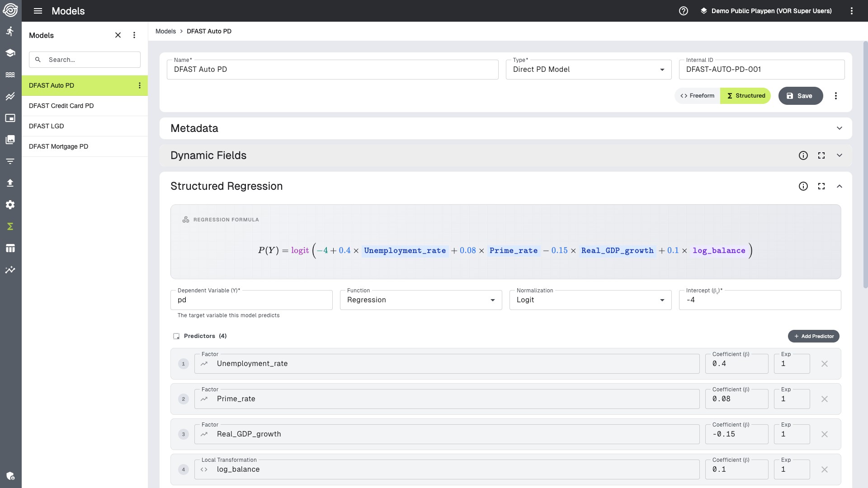Viewport: 868px width, 488px height.
Task: Click the Save button
Action: click(800, 96)
